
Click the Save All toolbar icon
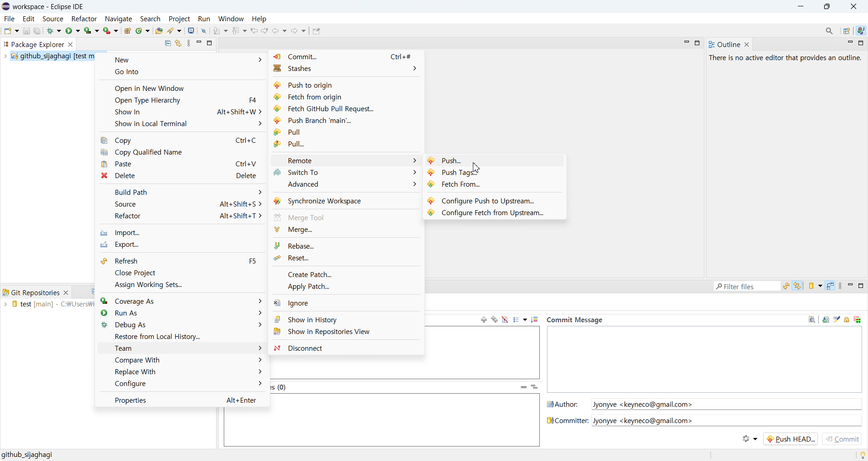coord(37,31)
